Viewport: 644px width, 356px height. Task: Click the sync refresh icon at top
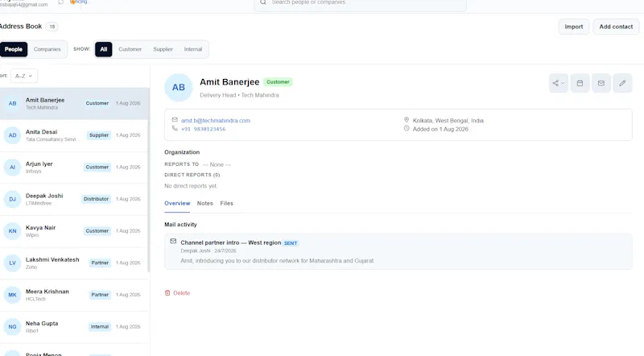61,2
